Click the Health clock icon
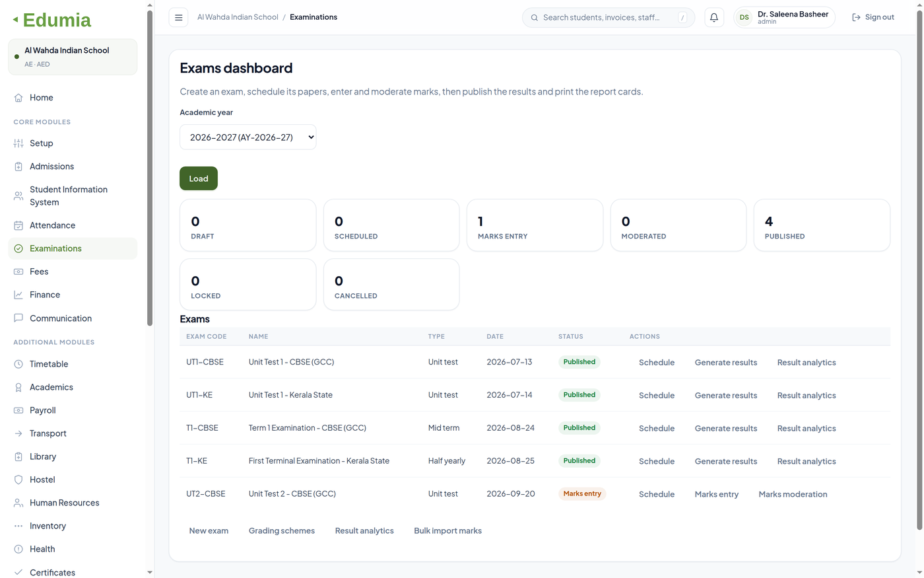Screen dimensions: 924x578 18,549
